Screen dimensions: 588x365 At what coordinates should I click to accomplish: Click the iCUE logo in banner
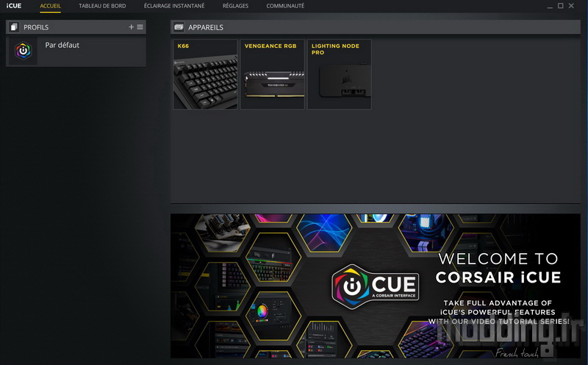coord(376,287)
